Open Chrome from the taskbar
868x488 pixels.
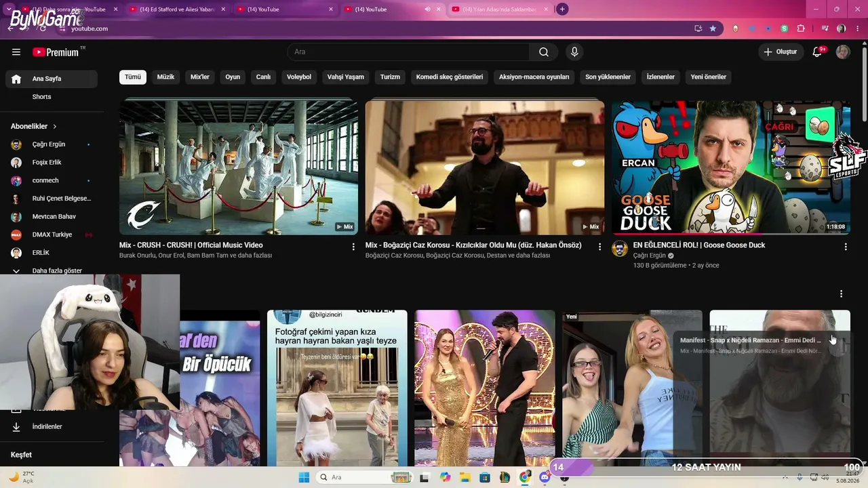[x=524, y=477]
